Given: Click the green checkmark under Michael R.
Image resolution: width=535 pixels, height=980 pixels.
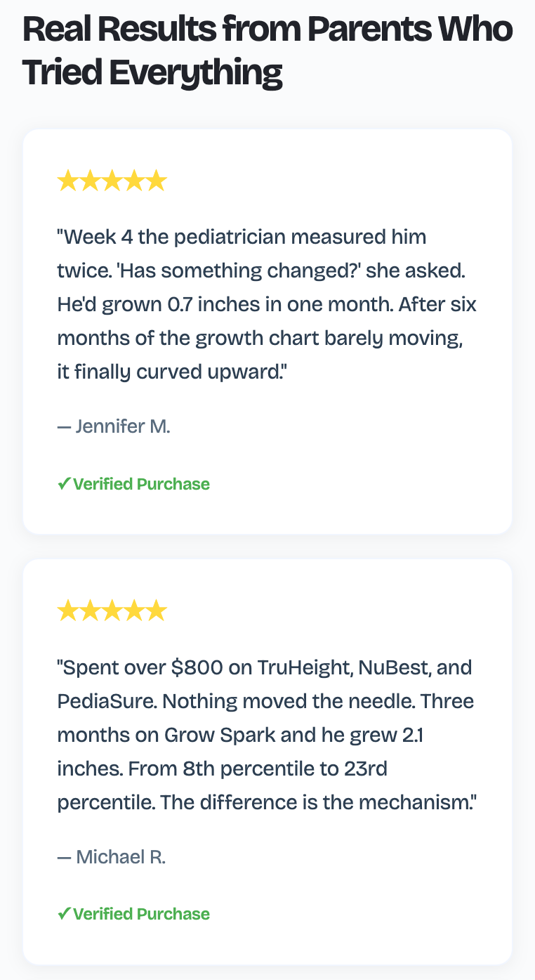Looking at the screenshot, I should (x=63, y=913).
